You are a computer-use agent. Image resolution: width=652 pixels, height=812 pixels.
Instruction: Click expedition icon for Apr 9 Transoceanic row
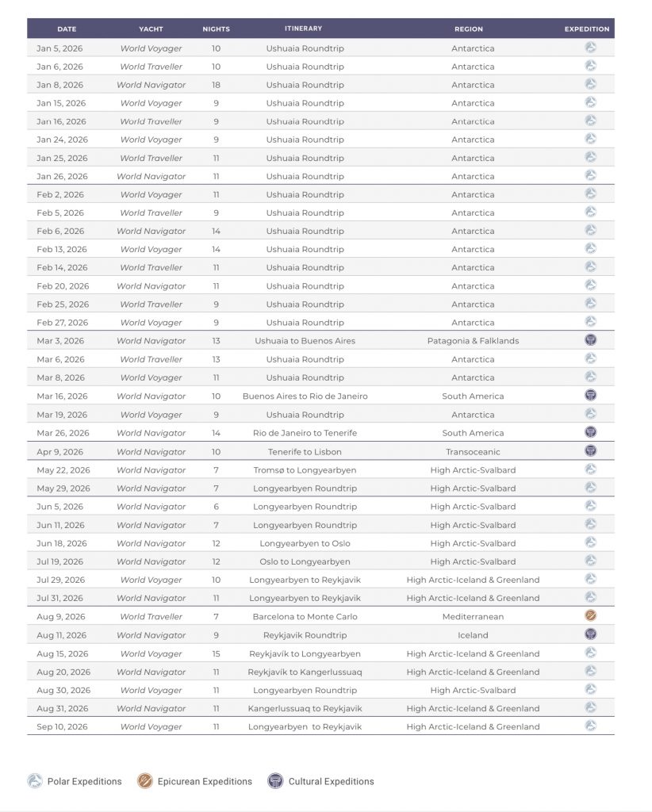[x=590, y=451]
